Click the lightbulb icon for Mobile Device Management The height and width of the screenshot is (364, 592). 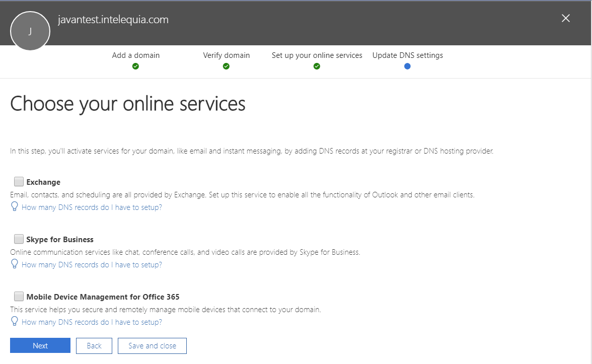click(14, 321)
